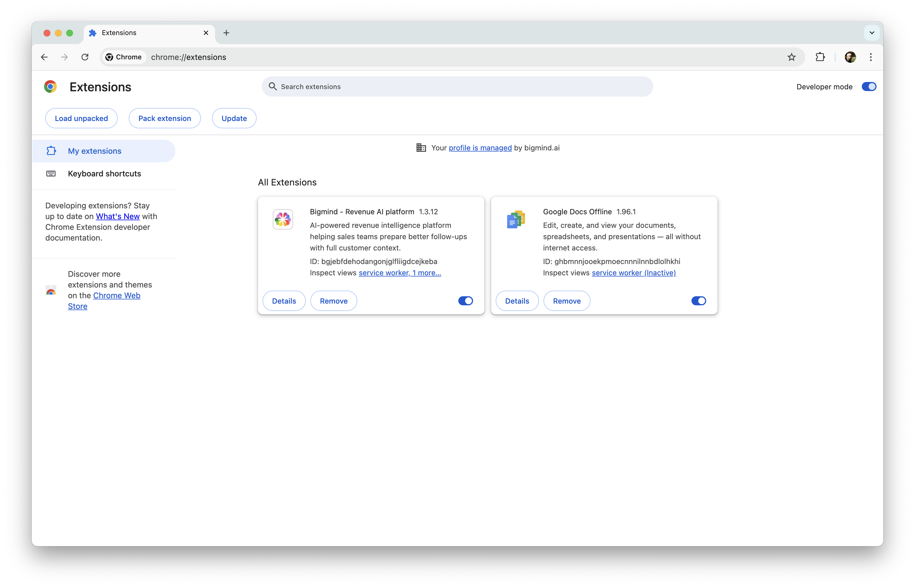915x588 pixels.
Task: Open the What's New link
Action: [x=118, y=216]
